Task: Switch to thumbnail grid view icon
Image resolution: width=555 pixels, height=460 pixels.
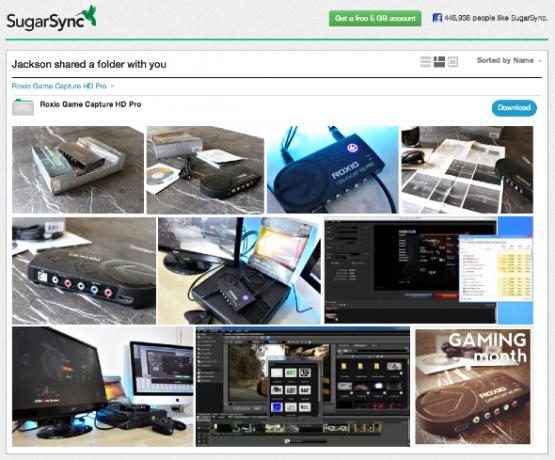Action: click(439, 62)
